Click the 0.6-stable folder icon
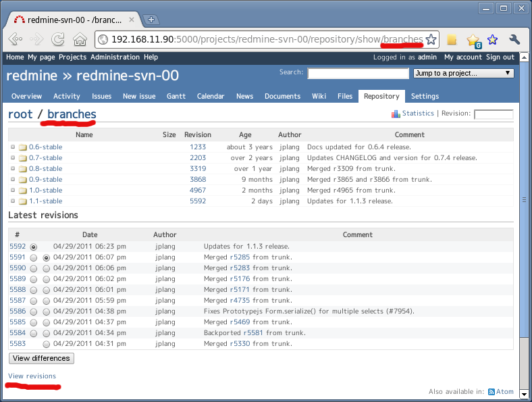 click(x=23, y=147)
